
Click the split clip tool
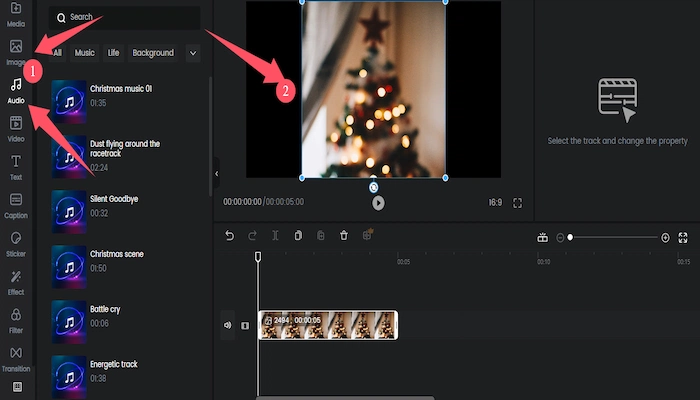click(x=275, y=236)
